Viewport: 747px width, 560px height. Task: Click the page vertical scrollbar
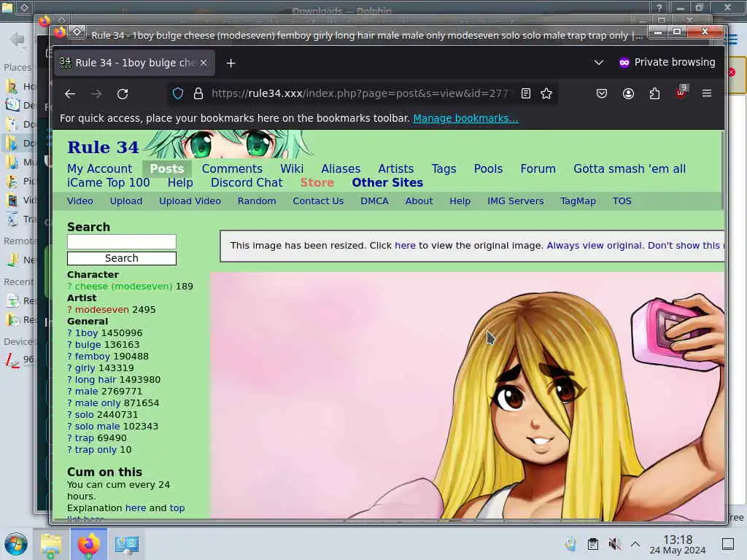[x=722, y=171]
